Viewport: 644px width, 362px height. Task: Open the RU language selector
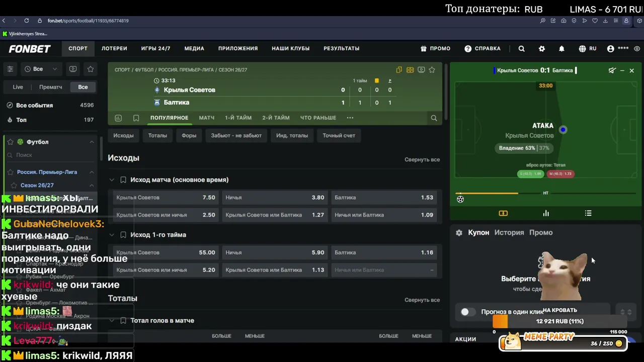click(588, 49)
